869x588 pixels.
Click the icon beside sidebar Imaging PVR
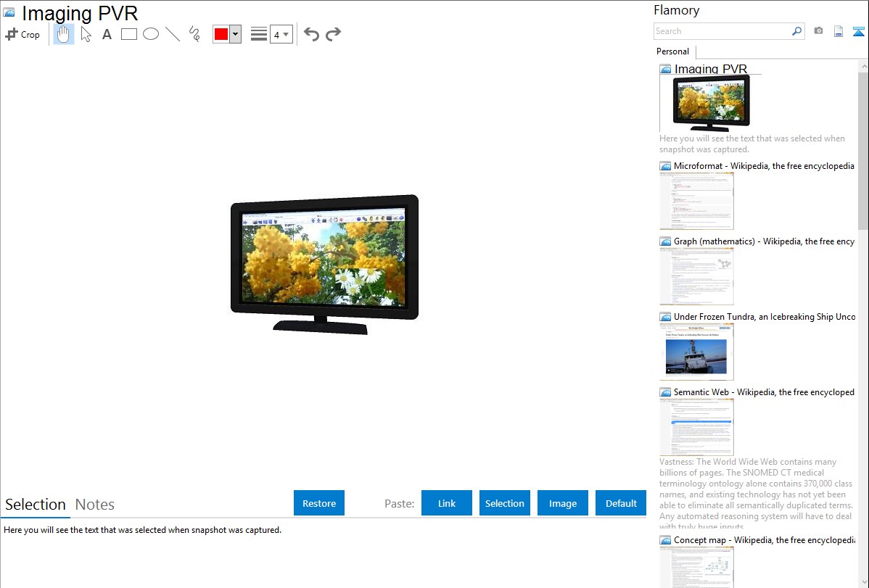[x=666, y=70]
